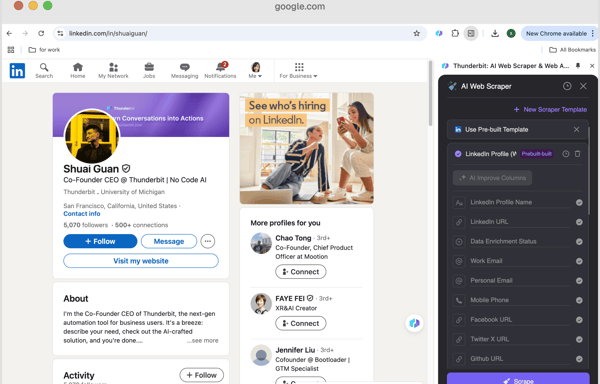Expand the Me profile dropdown

click(x=255, y=70)
